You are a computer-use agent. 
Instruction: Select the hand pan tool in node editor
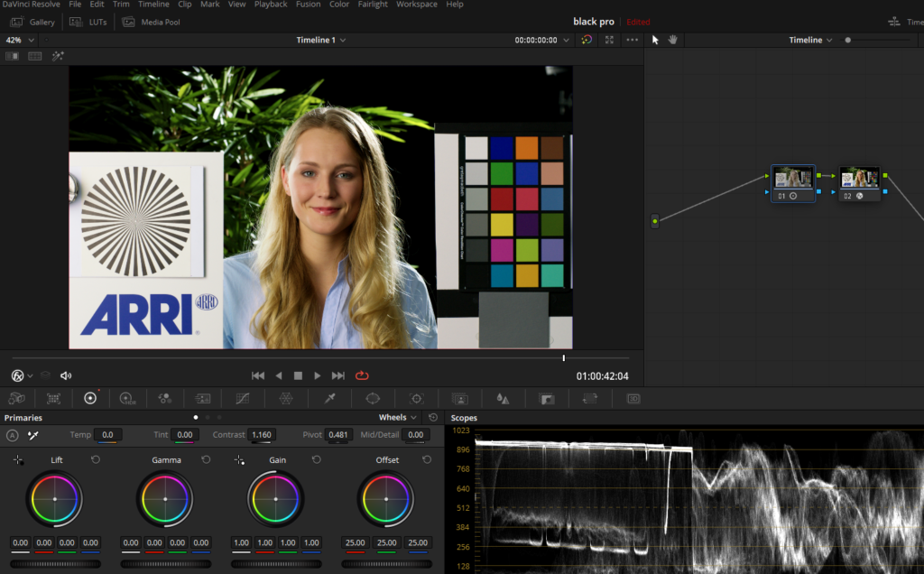click(673, 40)
